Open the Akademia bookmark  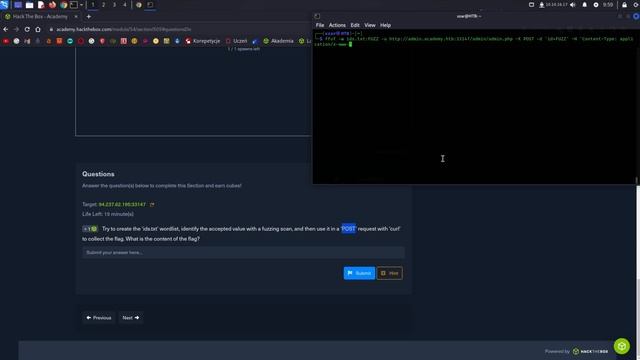tap(278, 41)
